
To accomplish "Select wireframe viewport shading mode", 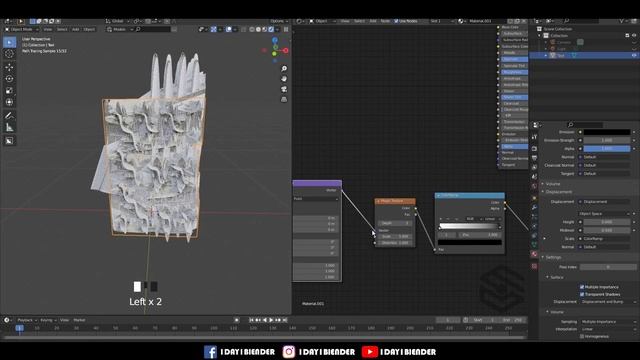I will pyautogui.click(x=252, y=29).
